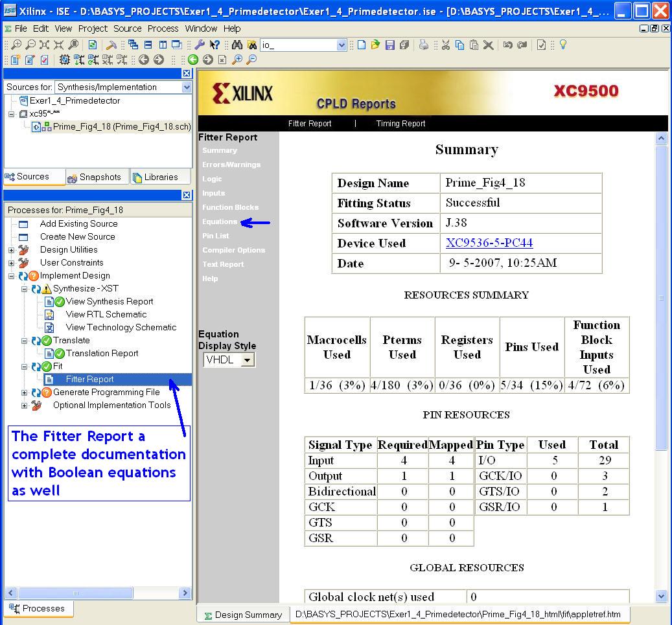Click the paste clipboard icon
672x625 pixels.
coord(474,45)
